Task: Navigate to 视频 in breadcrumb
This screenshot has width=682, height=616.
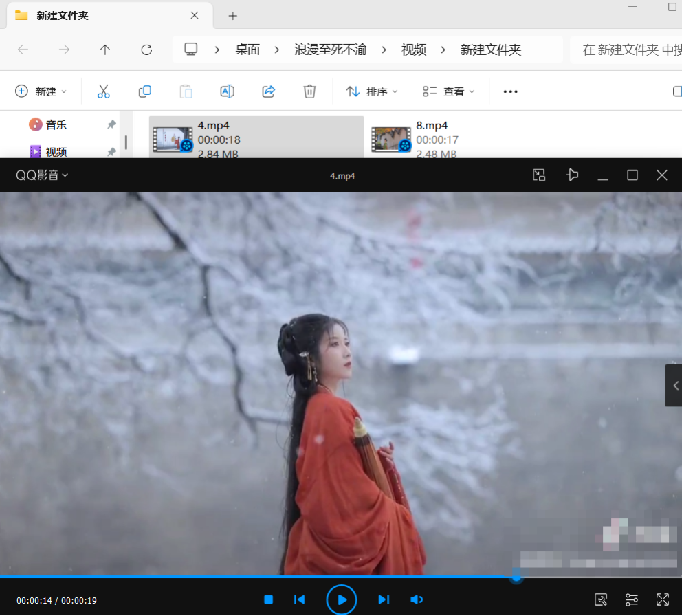Action: pyautogui.click(x=414, y=49)
